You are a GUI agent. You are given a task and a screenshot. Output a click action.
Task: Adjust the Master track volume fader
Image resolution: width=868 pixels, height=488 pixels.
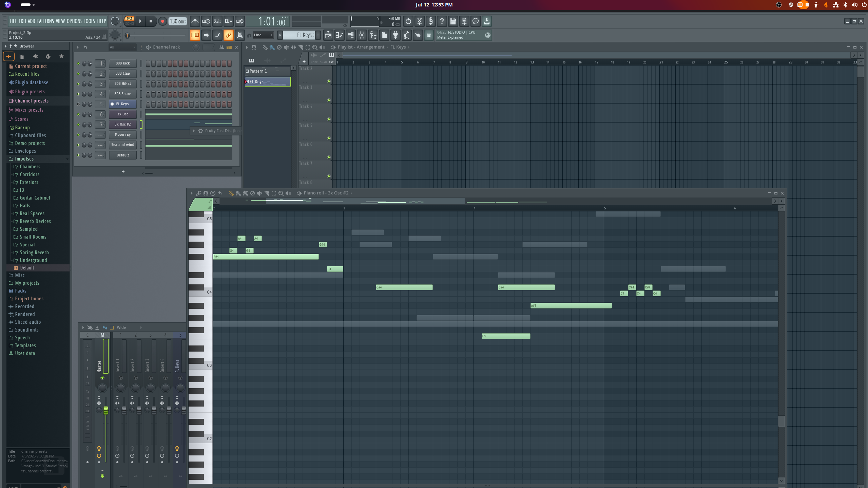click(x=106, y=410)
